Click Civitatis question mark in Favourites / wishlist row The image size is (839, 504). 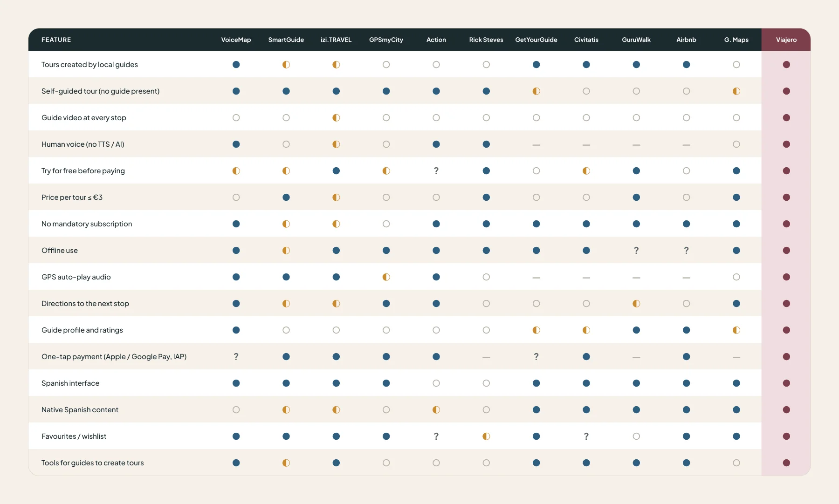coord(586,436)
